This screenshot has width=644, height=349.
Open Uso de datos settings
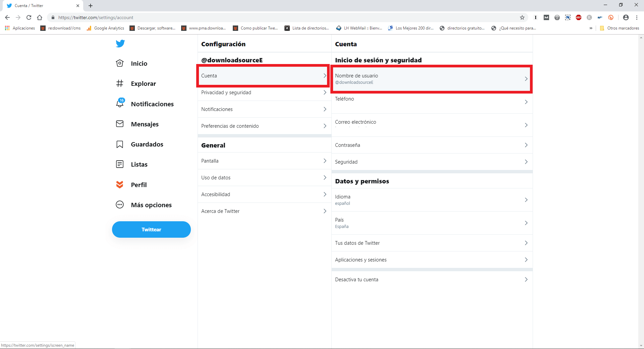[x=265, y=178]
